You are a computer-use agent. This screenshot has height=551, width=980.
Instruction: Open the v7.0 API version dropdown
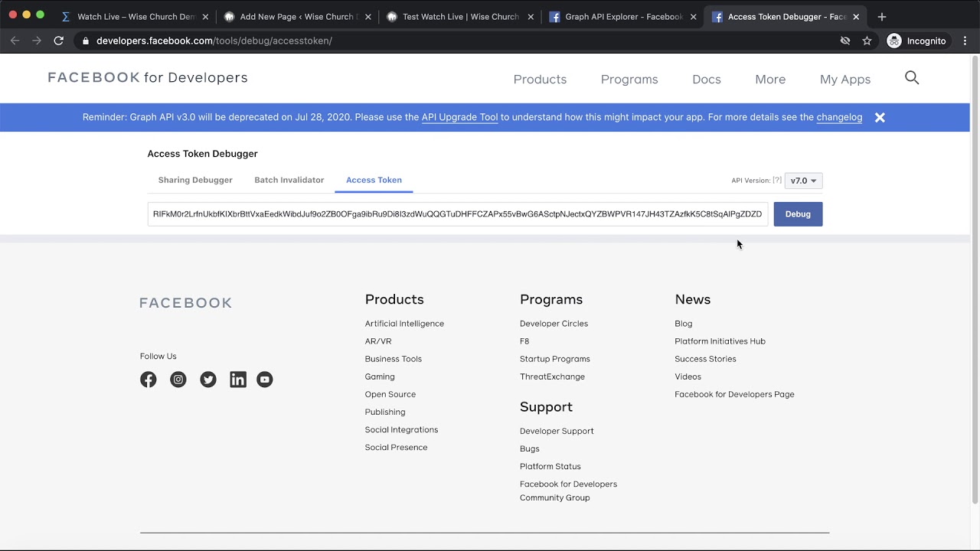(803, 181)
